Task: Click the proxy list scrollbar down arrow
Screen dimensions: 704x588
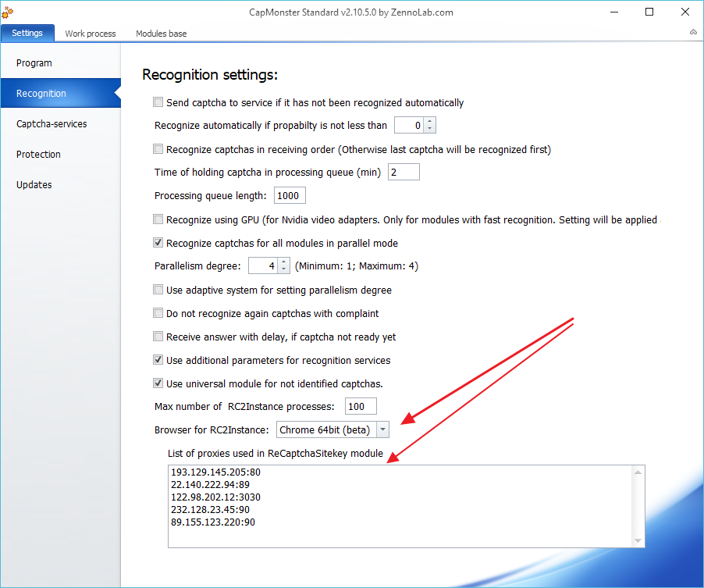Action: (638, 541)
